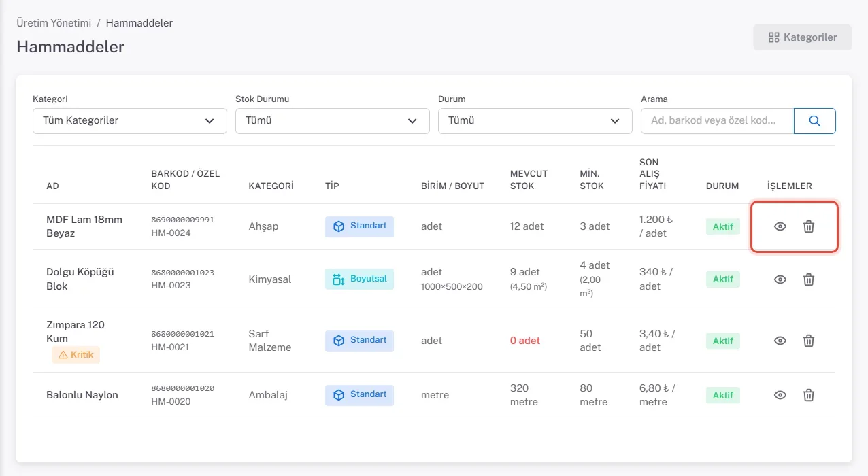Click the Standart badge for Balonlu Naylon
Screen dimensions: 868x476
point(359,395)
